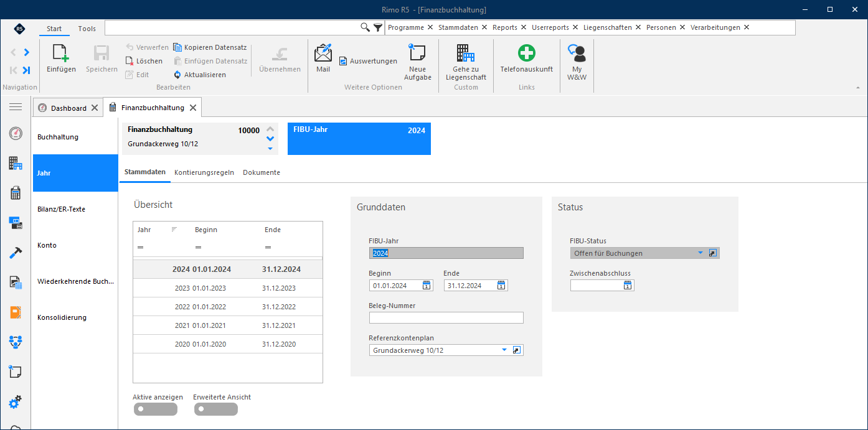Open FIBU-Status linked record icon
868x430 pixels.
713,253
